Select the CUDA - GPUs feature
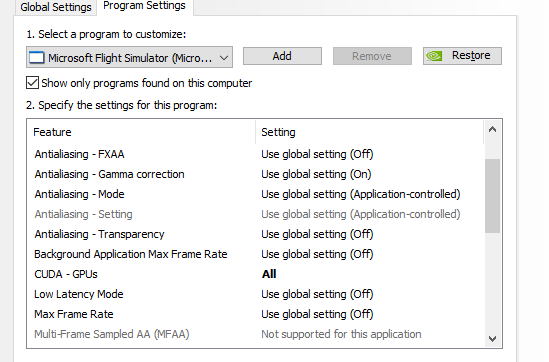 point(66,274)
